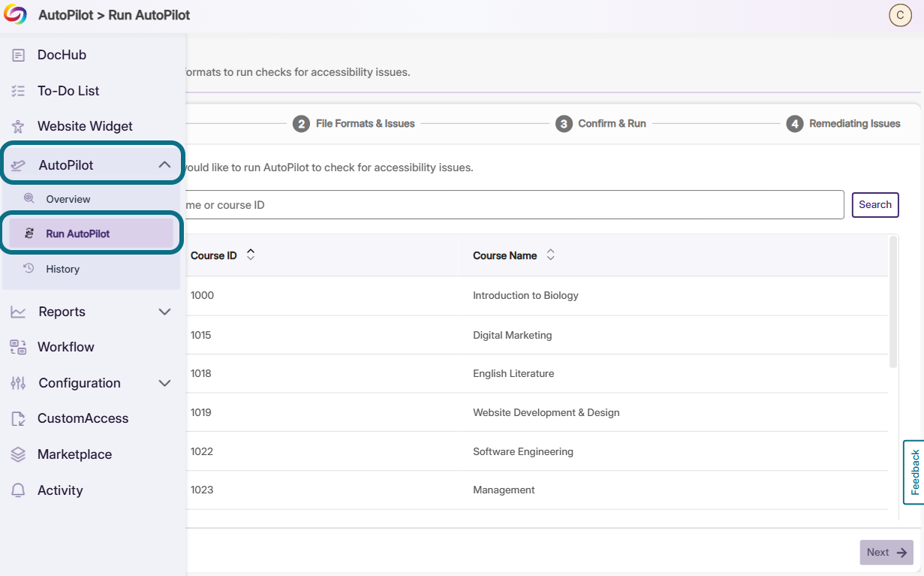Click course ID 1015

point(201,335)
